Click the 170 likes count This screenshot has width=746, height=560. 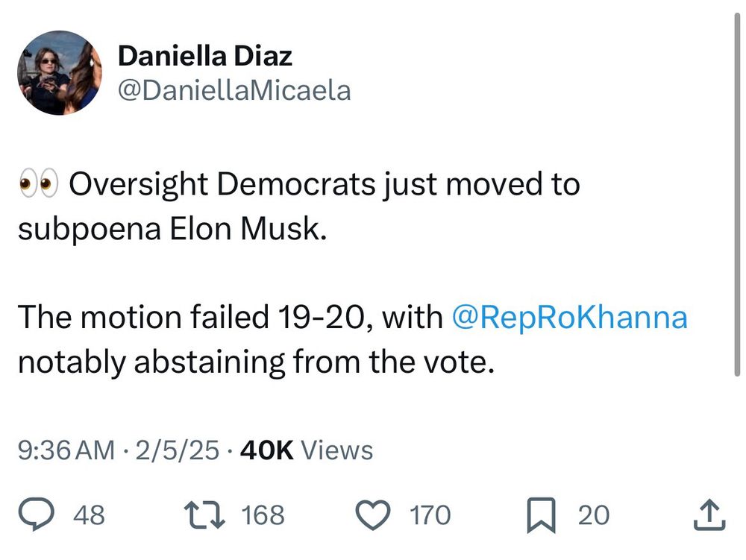pos(430,515)
